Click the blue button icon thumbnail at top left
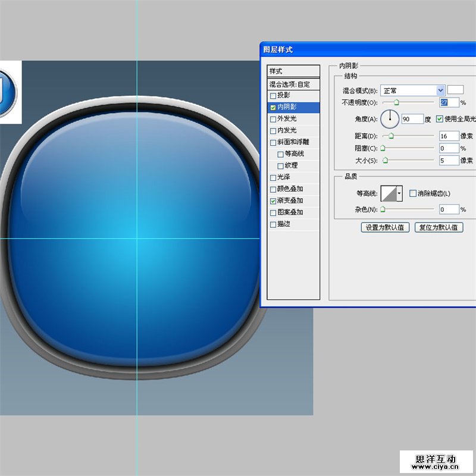Image resolution: width=476 pixels, height=476 pixels. click(8, 92)
